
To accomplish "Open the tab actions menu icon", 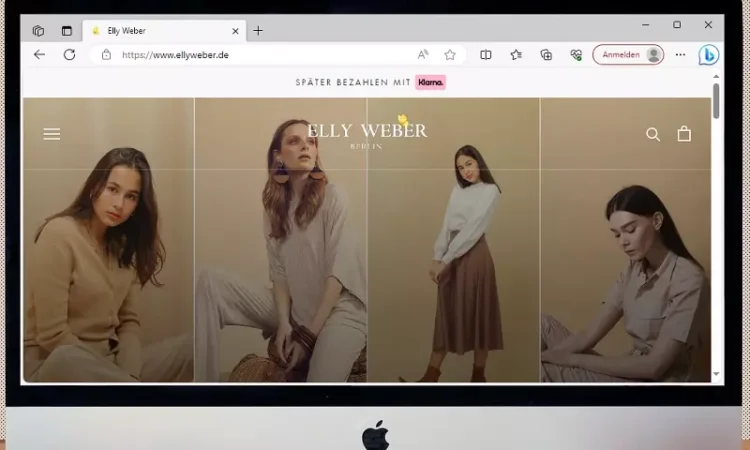I will click(66, 31).
